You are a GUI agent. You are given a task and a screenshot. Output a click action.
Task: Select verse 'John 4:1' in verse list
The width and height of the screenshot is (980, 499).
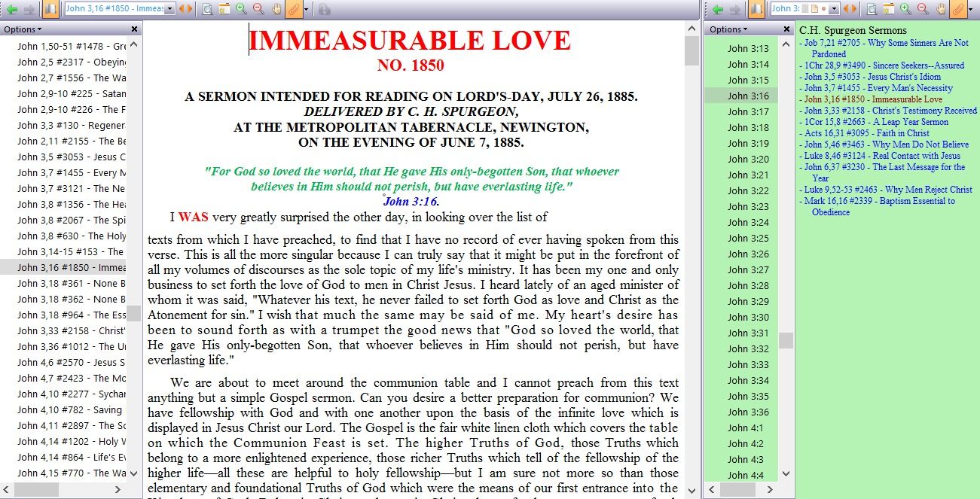(746, 427)
